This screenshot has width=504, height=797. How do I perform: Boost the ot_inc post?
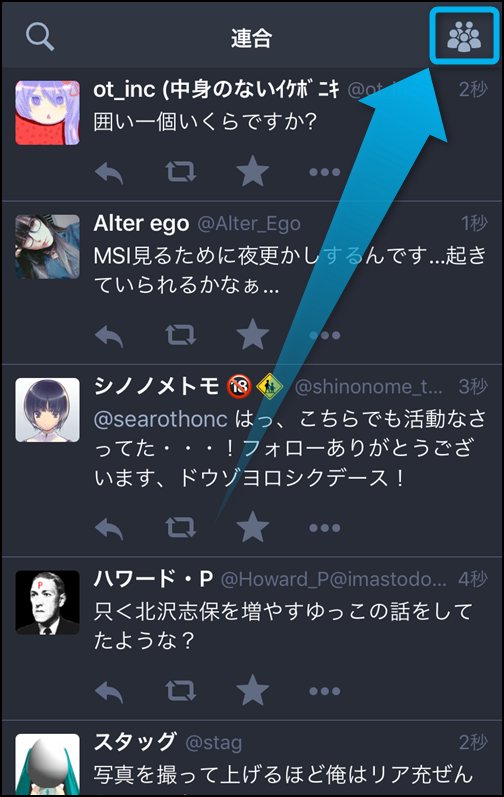pyautogui.click(x=181, y=172)
